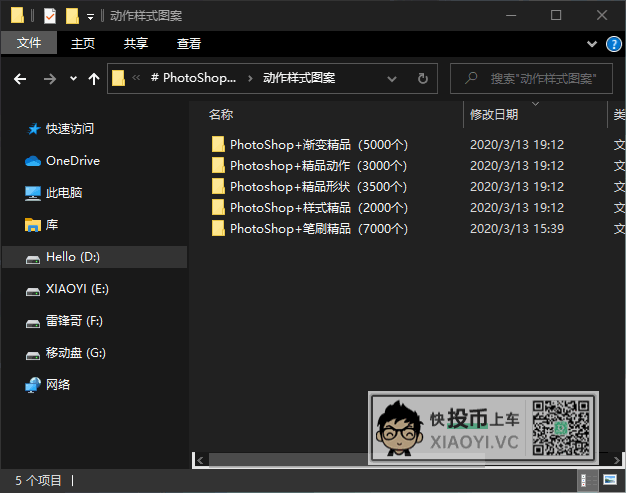Click the magnifier search icon
626x493 pixels.
pos(471,78)
